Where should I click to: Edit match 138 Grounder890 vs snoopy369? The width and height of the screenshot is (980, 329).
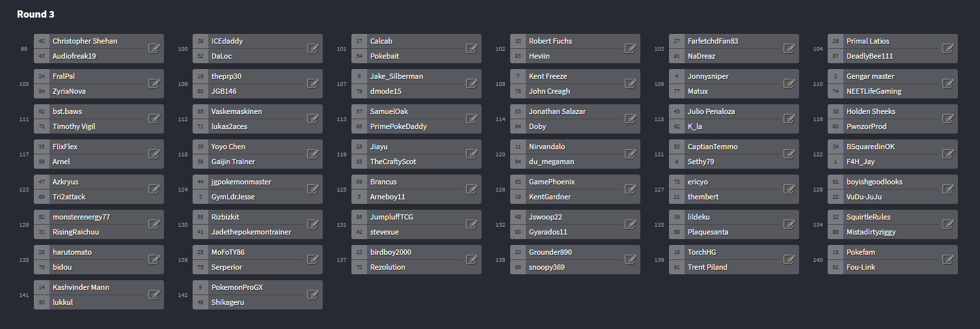pyautogui.click(x=631, y=259)
